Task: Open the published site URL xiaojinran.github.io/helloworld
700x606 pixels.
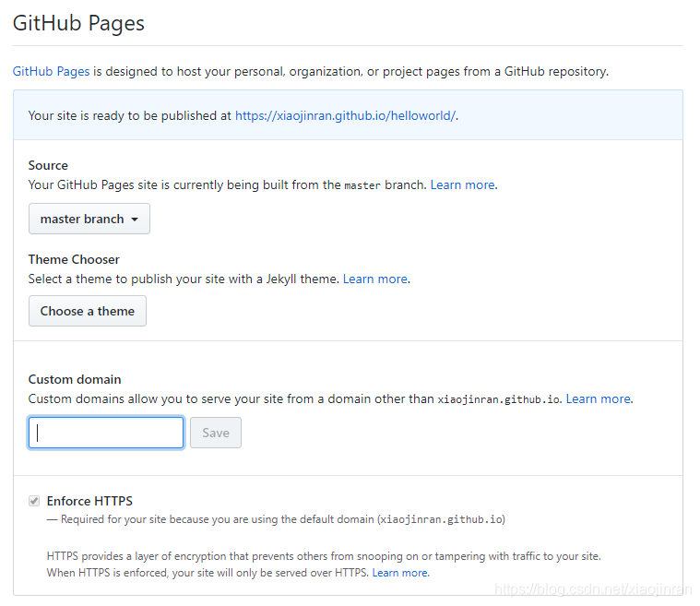Action: [x=346, y=115]
